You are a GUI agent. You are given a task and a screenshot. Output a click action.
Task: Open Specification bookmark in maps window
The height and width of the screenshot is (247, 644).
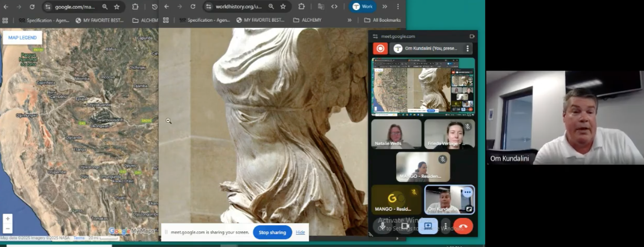tap(43, 20)
